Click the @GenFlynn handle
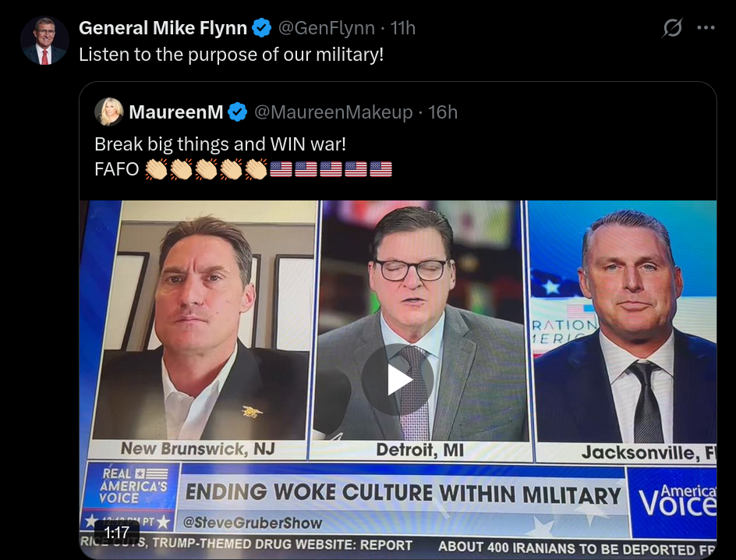 [327, 29]
